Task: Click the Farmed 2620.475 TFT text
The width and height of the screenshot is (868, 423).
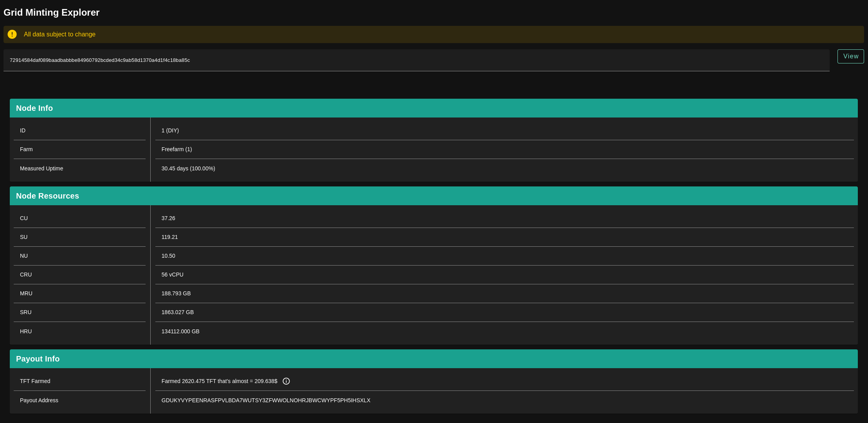Action: coord(219,381)
